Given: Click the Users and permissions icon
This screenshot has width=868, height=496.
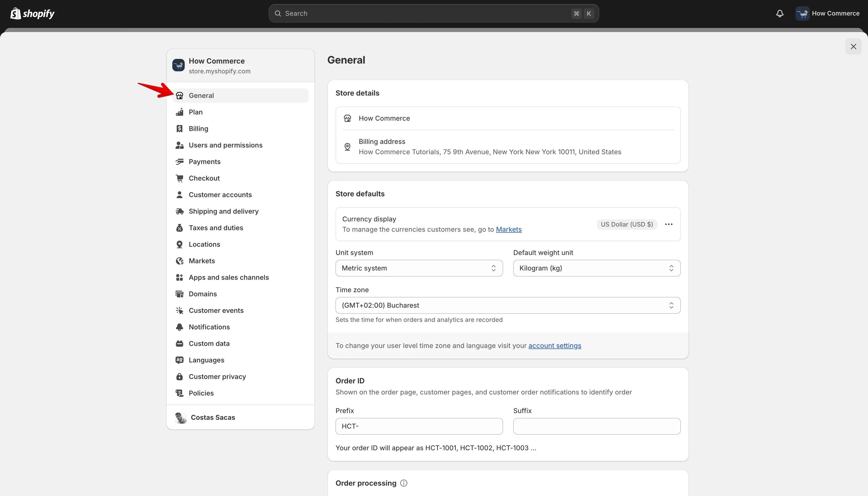Looking at the screenshot, I should pos(180,145).
